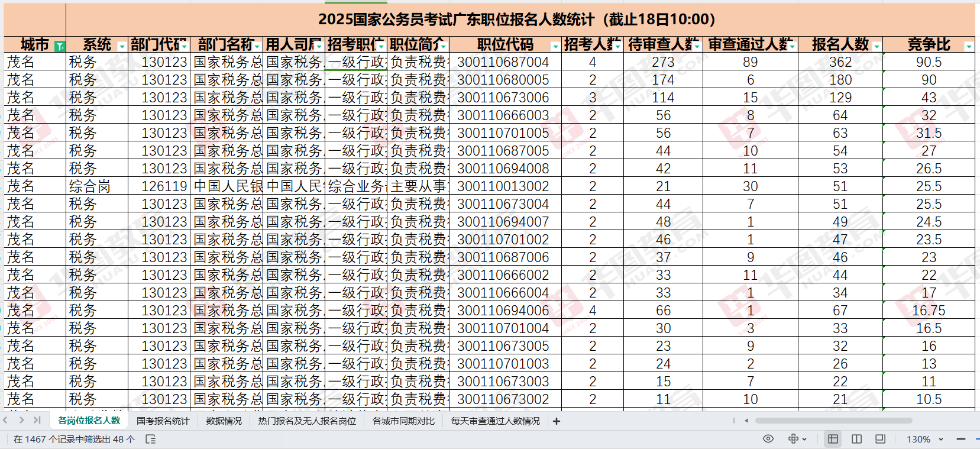
Task: Switch to the 国考报名统计 sheet tab
Action: [163, 421]
